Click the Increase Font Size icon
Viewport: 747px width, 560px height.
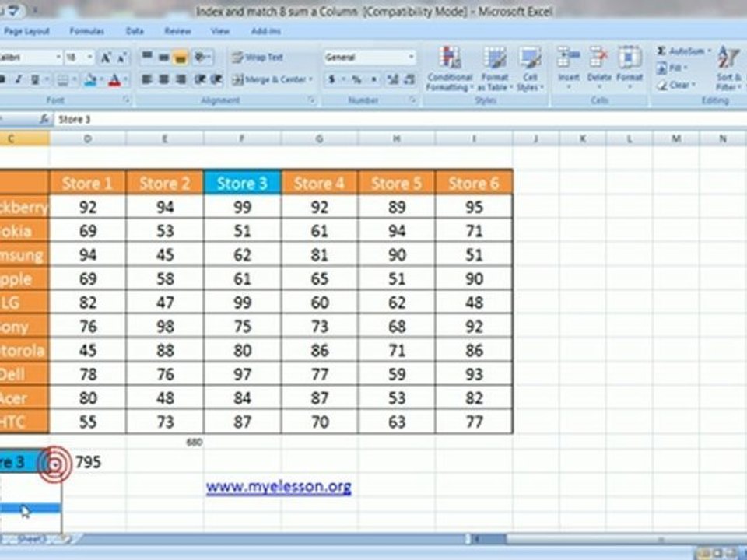point(105,58)
